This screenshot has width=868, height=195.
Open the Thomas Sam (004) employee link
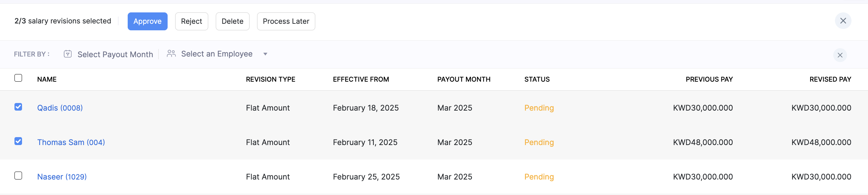click(x=71, y=142)
